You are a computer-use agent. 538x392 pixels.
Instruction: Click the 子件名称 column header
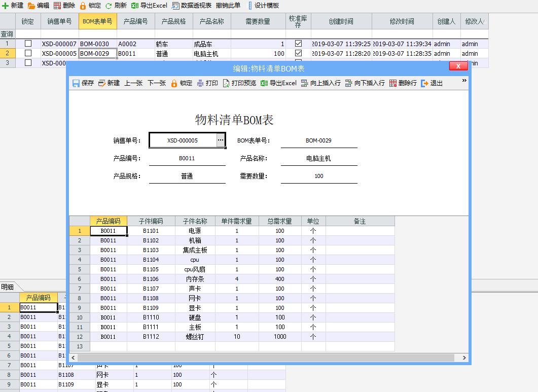pos(195,221)
